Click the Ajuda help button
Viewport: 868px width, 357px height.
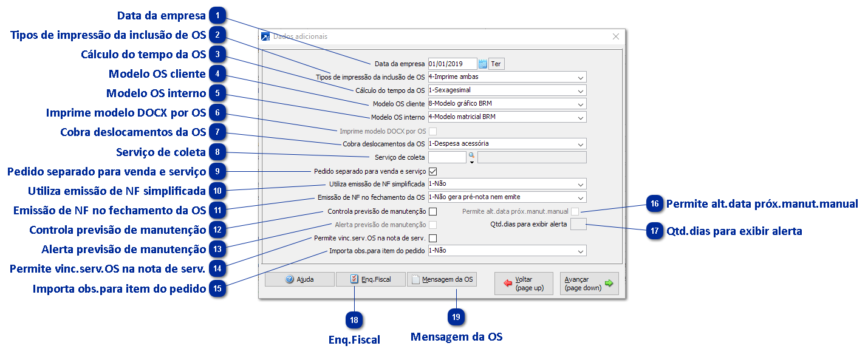click(x=300, y=279)
